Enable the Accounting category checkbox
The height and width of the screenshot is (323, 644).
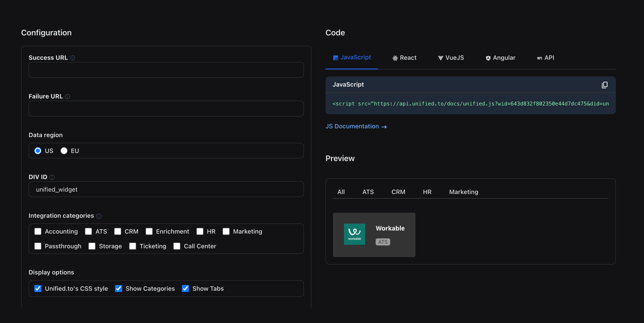point(38,231)
